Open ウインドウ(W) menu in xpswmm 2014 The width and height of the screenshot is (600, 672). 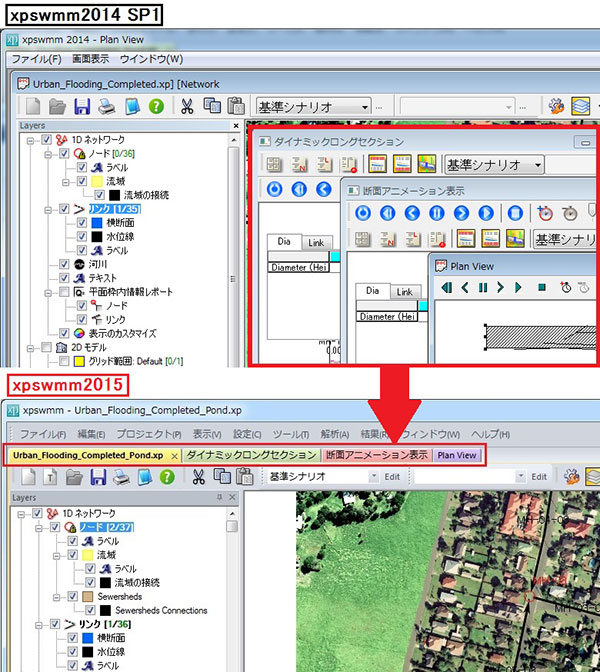(x=151, y=59)
